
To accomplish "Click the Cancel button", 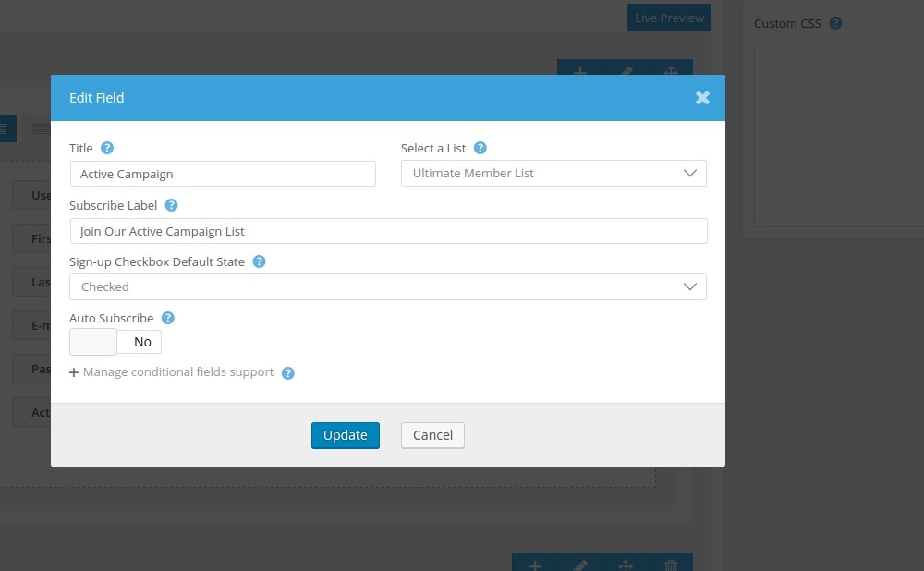I will point(432,435).
